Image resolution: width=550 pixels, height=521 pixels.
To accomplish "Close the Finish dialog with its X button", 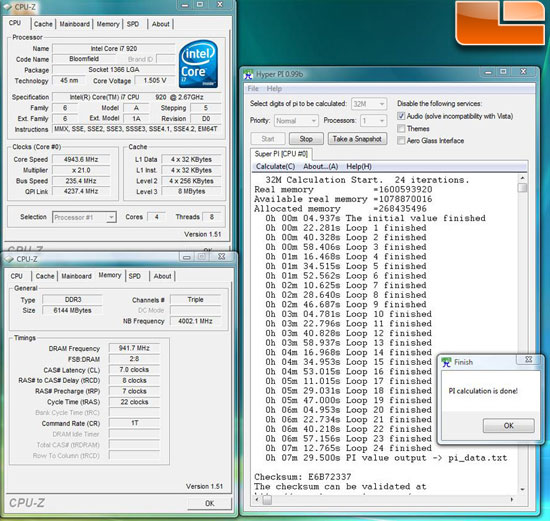I will tap(528, 359).
